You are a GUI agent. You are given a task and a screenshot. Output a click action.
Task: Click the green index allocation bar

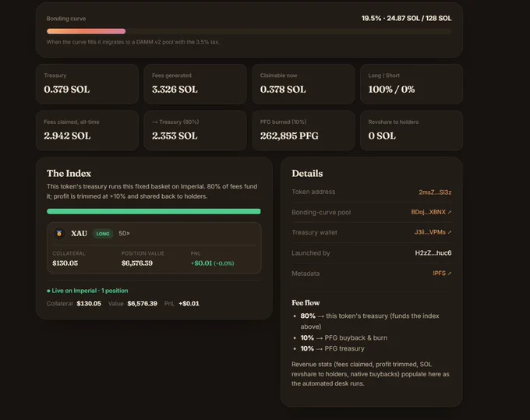point(154,211)
